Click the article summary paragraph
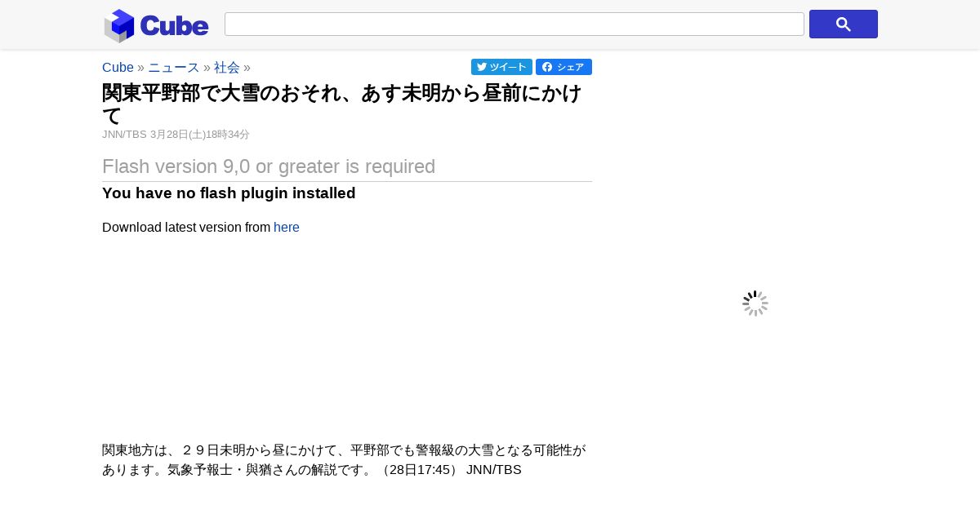Screen dimensions: 980x514 coord(345,460)
